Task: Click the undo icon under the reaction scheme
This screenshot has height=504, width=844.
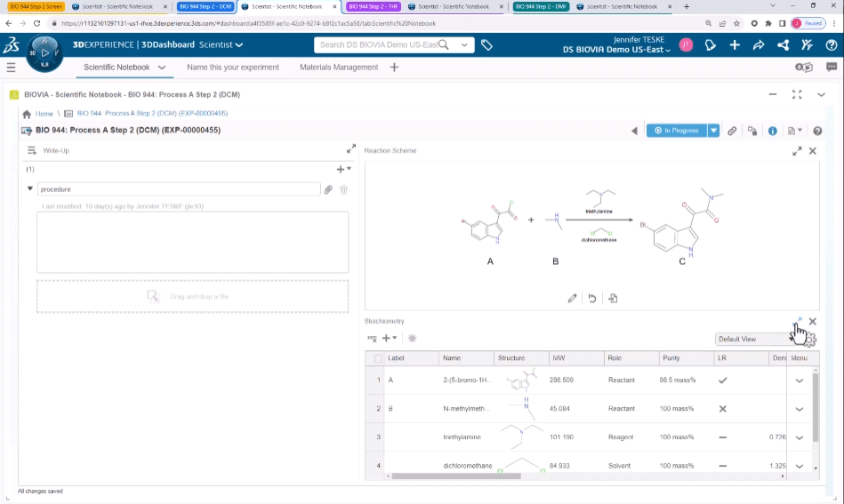Action: point(592,298)
